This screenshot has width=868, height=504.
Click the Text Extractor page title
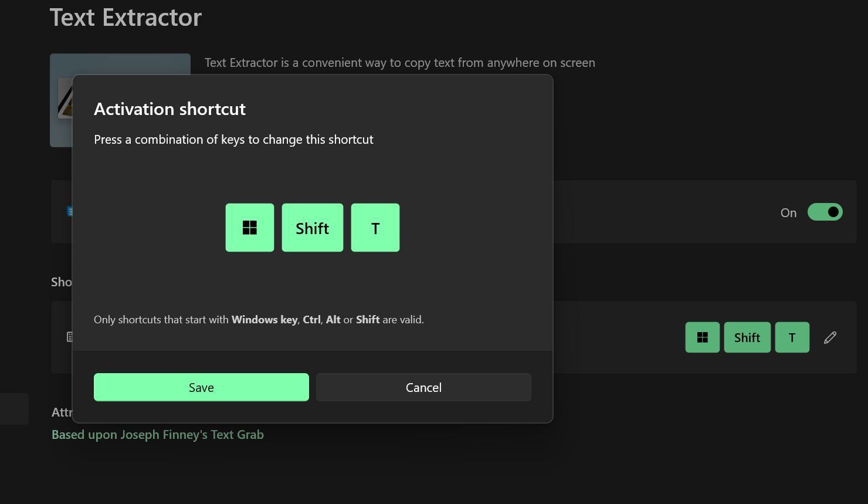126,17
